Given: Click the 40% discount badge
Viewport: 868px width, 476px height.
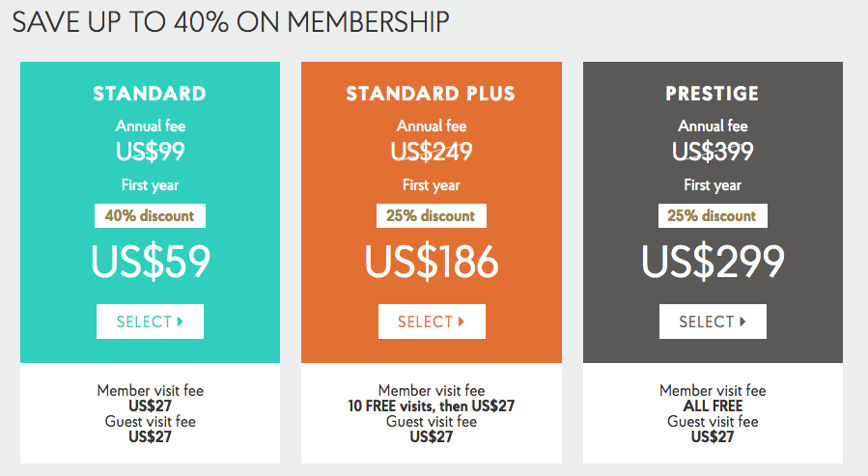Looking at the screenshot, I should point(150,216).
